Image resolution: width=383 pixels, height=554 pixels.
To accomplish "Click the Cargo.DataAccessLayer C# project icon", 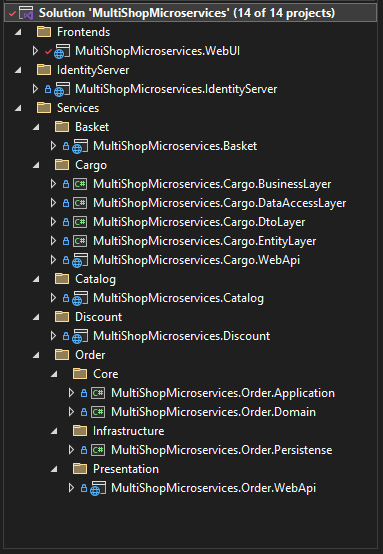I will point(80,203).
